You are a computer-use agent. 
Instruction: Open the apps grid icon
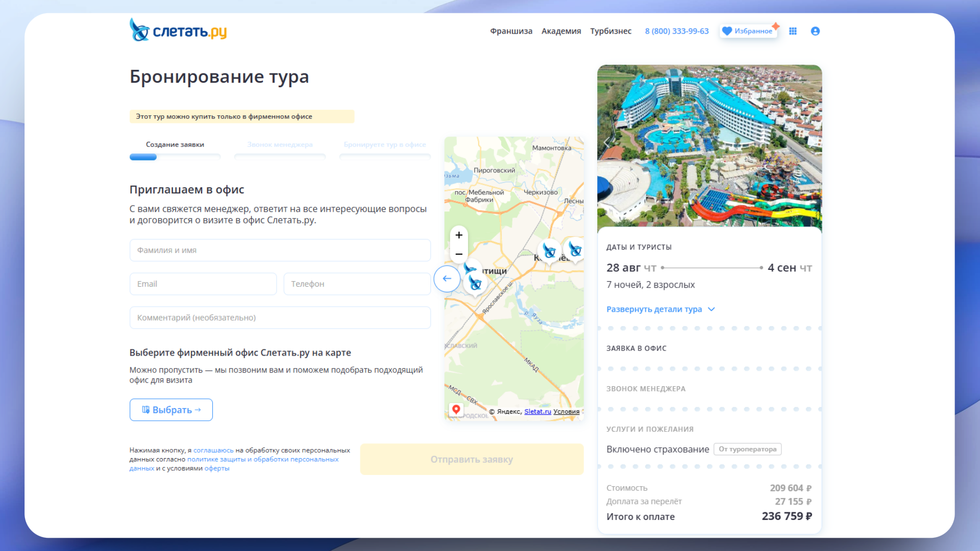pos(793,31)
